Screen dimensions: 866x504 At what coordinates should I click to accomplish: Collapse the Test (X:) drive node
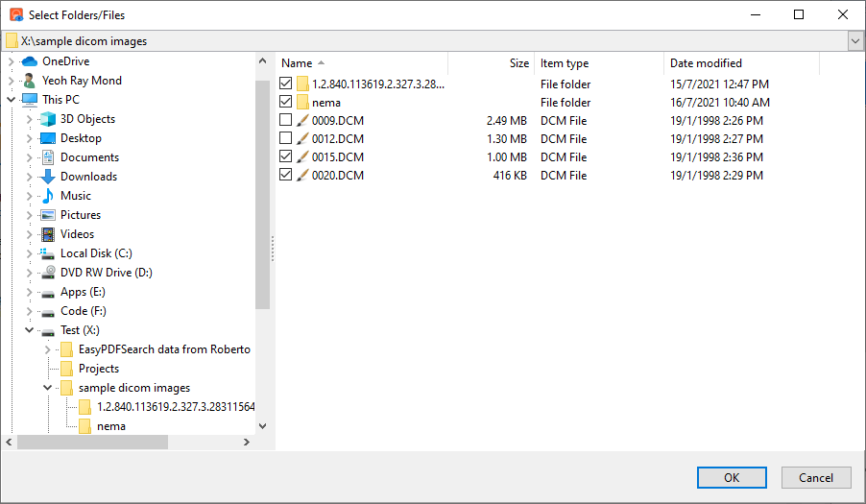29,330
